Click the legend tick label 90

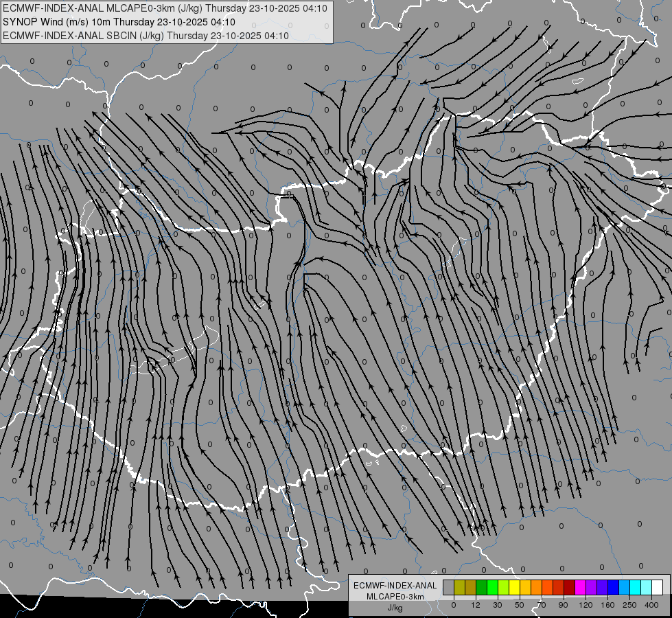(563, 605)
